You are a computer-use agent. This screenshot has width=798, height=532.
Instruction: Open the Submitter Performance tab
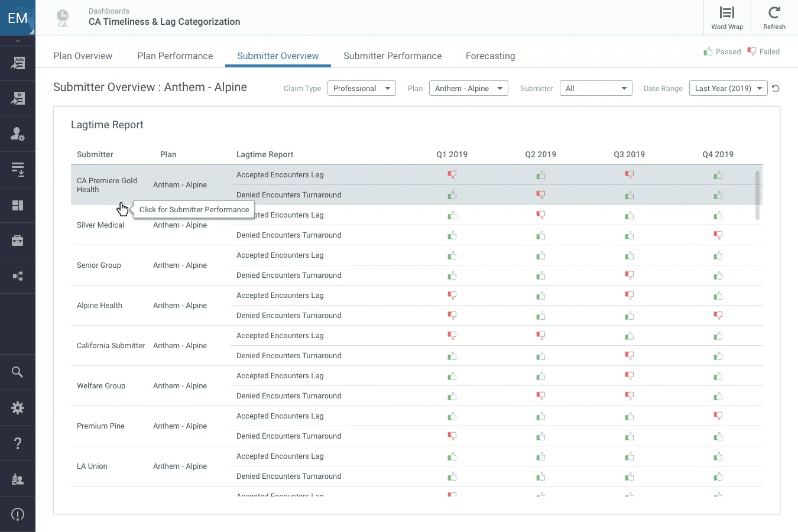click(392, 56)
